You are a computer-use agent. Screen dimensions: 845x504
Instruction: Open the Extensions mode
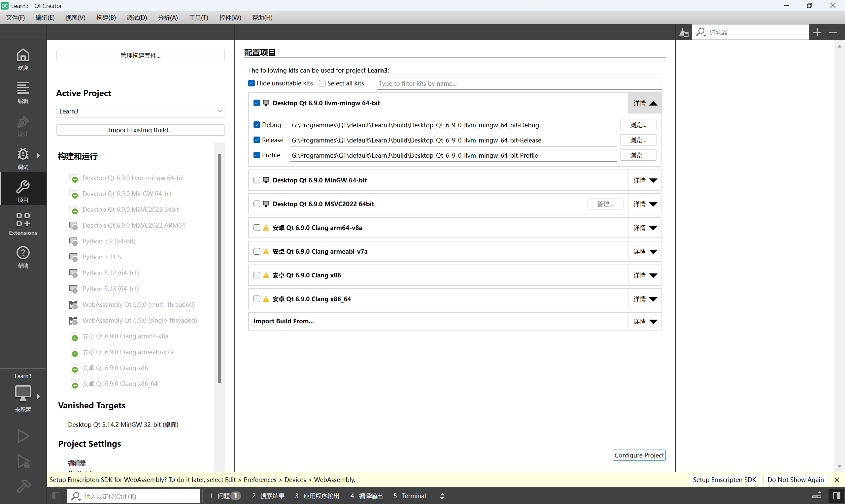click(23, 224)
